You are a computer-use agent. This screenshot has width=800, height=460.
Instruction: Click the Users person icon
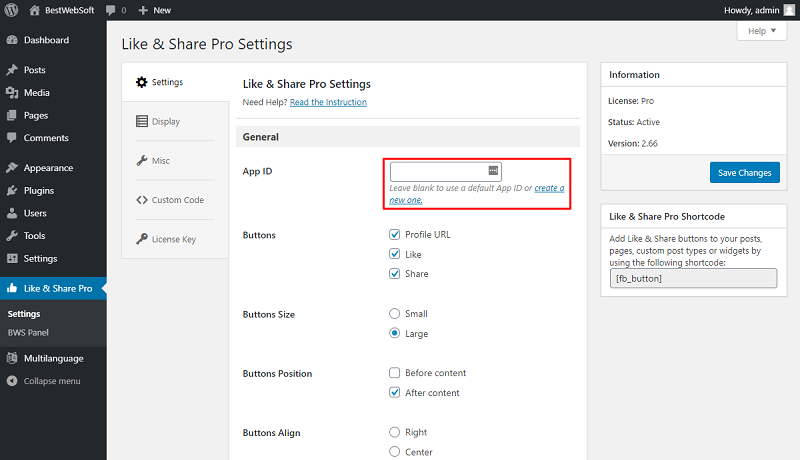pyautogui.click(x=12, y=213)
